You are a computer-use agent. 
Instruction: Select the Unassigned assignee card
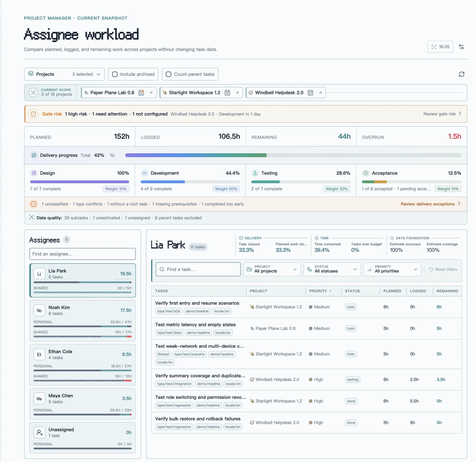(x=82, y=438)
